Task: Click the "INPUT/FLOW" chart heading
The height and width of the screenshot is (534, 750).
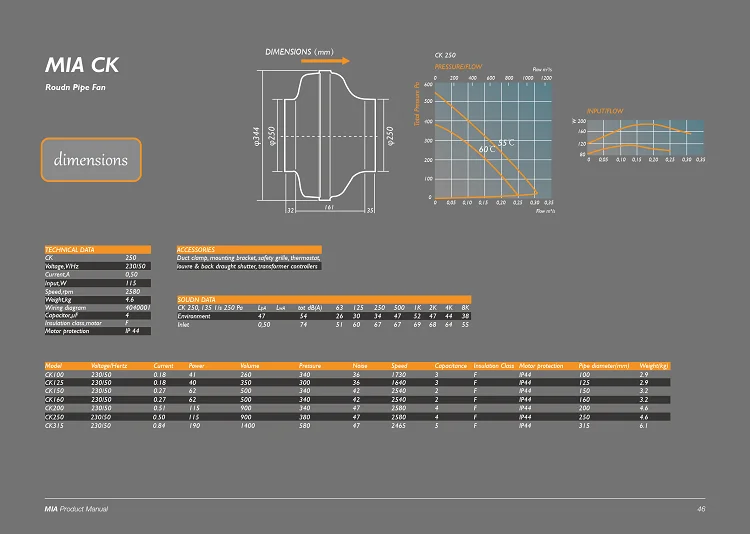Action: point(605,111)
